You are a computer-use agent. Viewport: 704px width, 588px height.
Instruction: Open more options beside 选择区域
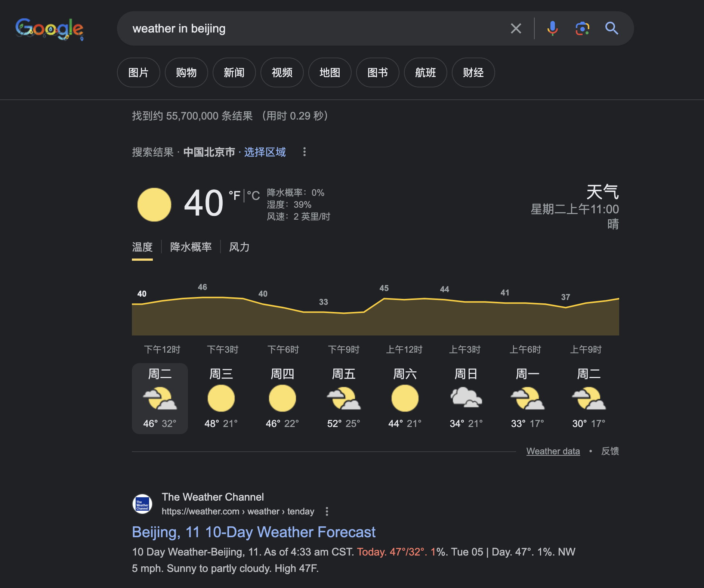(305, 152)
